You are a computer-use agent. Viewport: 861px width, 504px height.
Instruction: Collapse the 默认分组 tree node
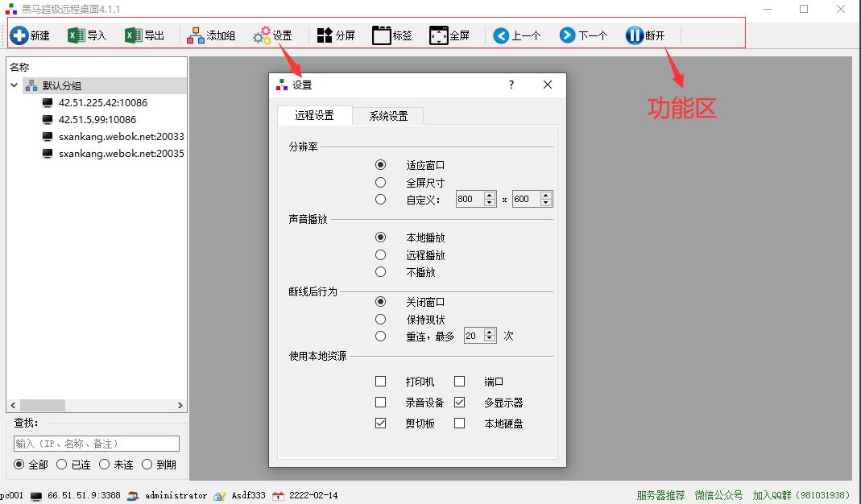[x=14, y=85]
